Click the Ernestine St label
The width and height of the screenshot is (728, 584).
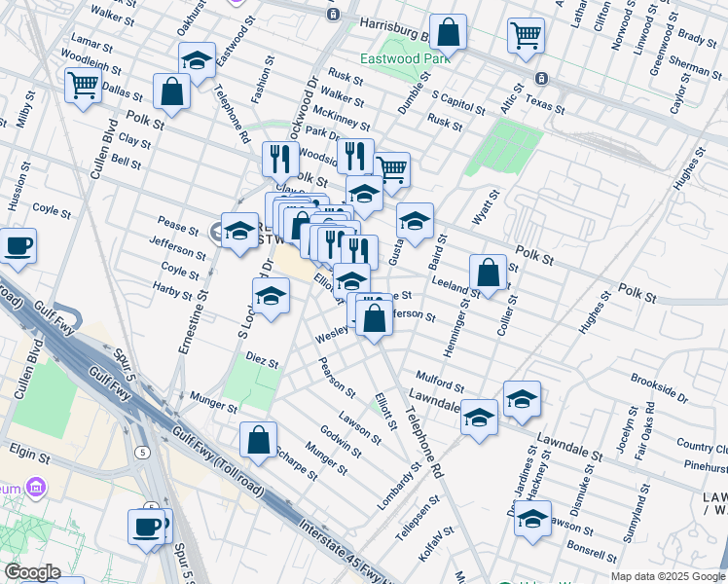tap(194, 322)
